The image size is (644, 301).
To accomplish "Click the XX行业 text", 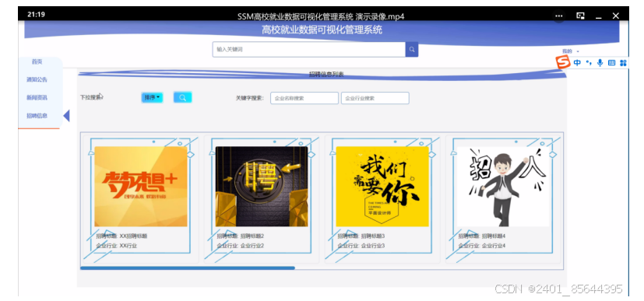I will [128, 246].
